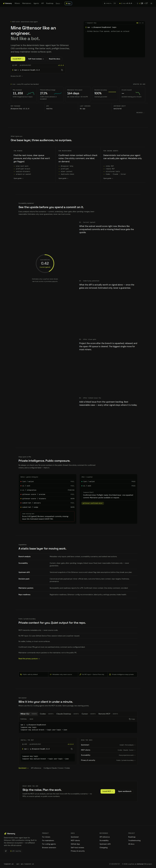Switch to the Codex tab

coord(47,714)
